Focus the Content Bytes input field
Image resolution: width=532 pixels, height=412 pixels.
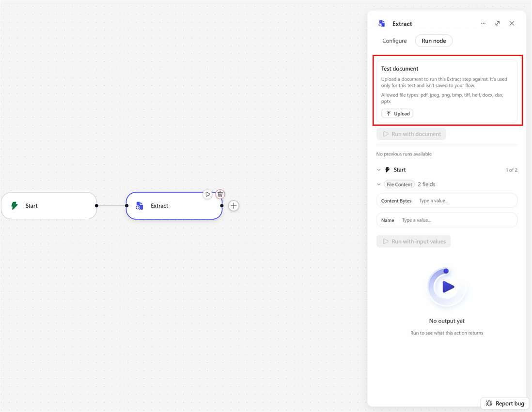coord(447,201)
